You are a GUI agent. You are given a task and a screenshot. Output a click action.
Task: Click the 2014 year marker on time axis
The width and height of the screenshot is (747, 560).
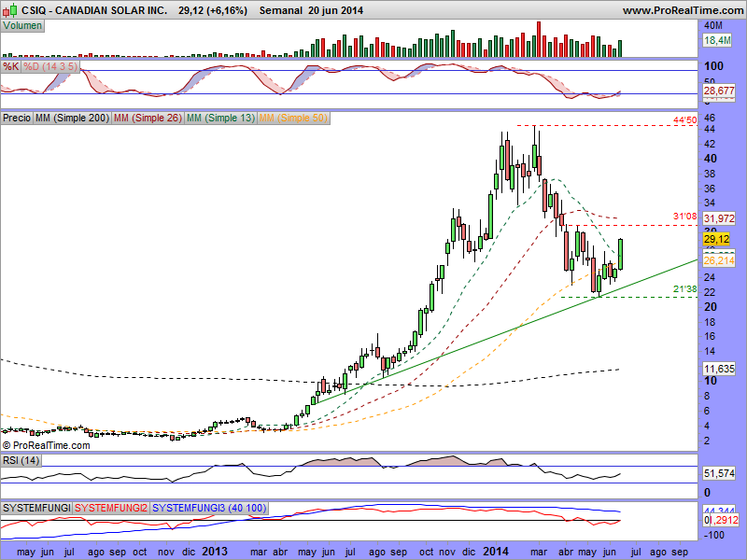[496, 552]
